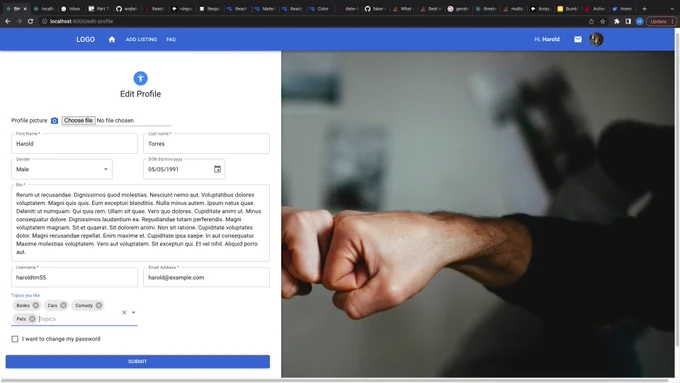Click the camera icon next to Profile picture
This screenshot has height=383, width=680.
(x=54, y=121)
